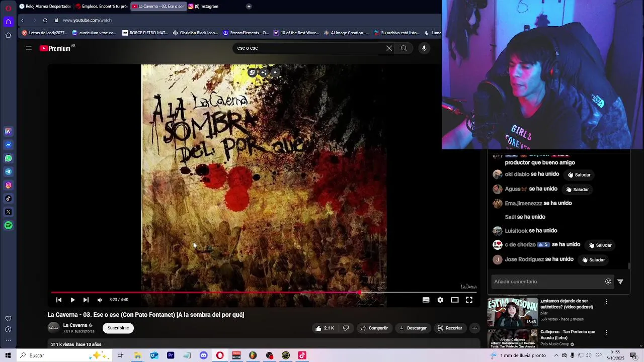
Task: Switch to the Reloj Alarma Despertador tab
Action: click(45, 7)
